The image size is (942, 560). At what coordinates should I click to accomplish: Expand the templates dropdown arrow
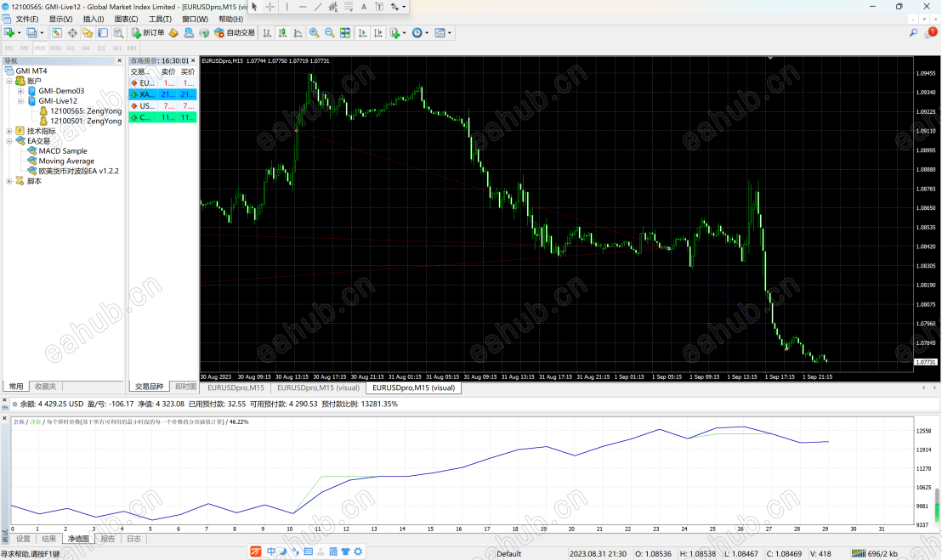coord(450,33)
